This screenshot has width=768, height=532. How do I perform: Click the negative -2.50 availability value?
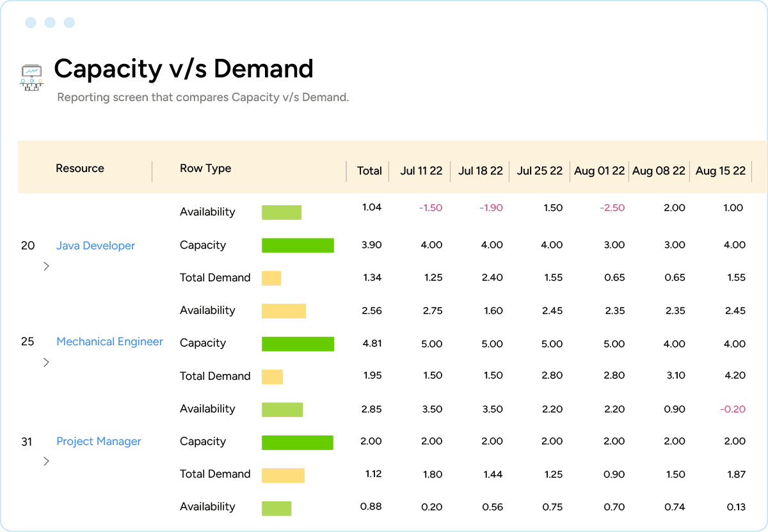612,207
